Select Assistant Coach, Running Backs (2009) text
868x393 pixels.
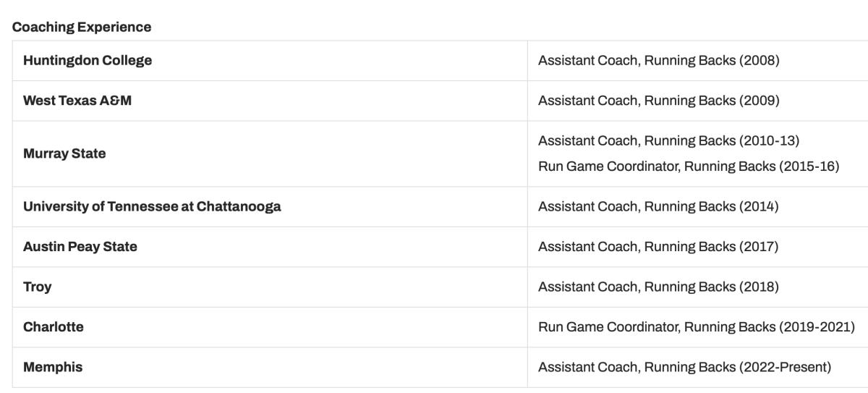pos(659,101)
